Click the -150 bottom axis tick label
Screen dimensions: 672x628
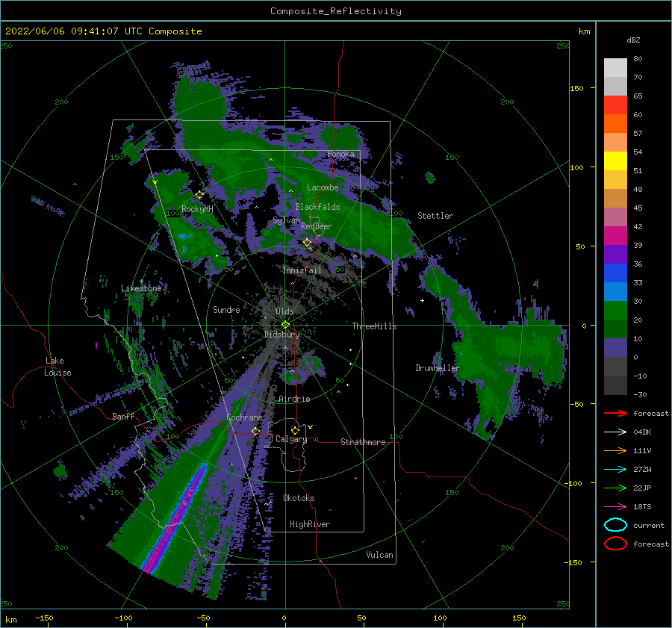click(44, 618)
